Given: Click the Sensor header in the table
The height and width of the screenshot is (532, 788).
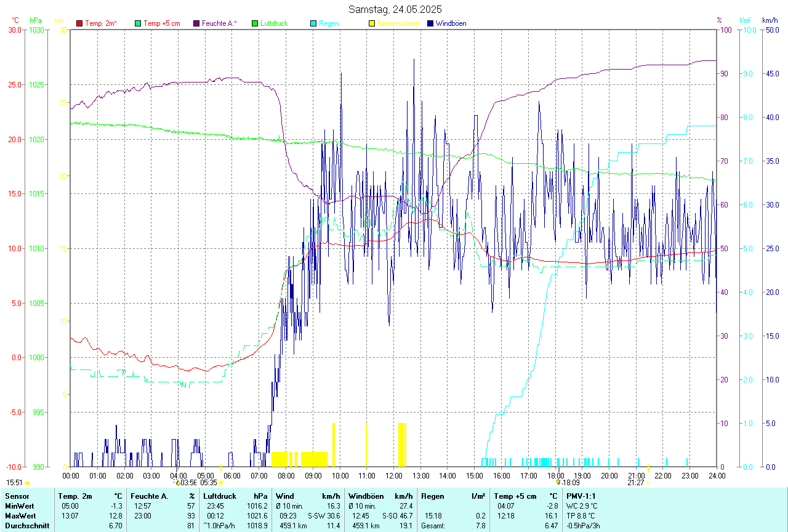Looking at the screenshot, I should tap(17, 496).
